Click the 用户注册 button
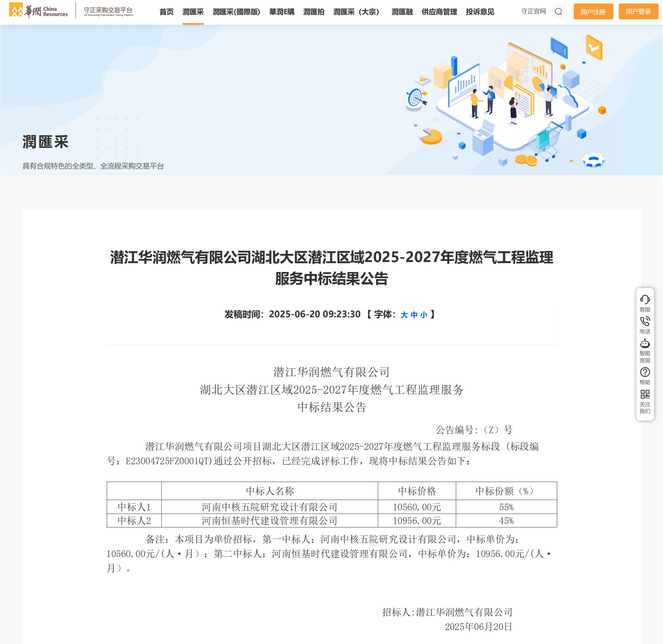Screen dimensions: 663x644 [x=593, y=12]
